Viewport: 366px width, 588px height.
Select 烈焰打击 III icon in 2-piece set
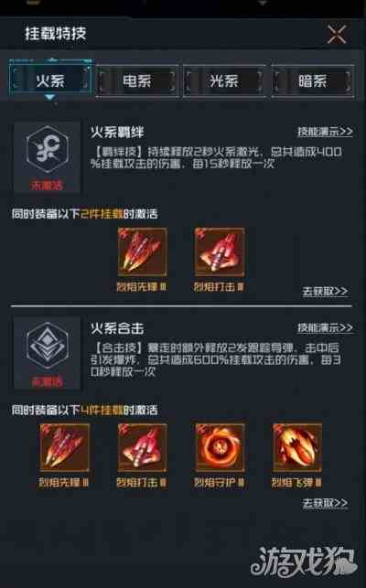[x=220, y=252]
